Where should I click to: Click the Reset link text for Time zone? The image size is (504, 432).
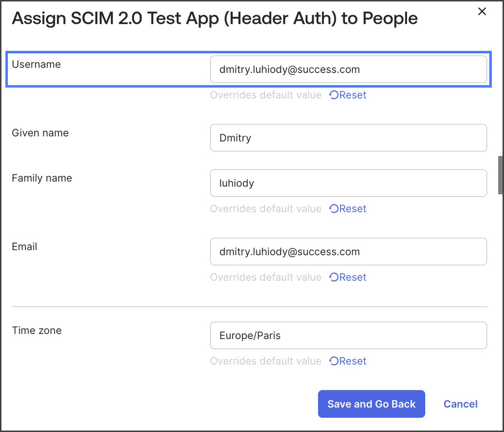click(353, 362)
